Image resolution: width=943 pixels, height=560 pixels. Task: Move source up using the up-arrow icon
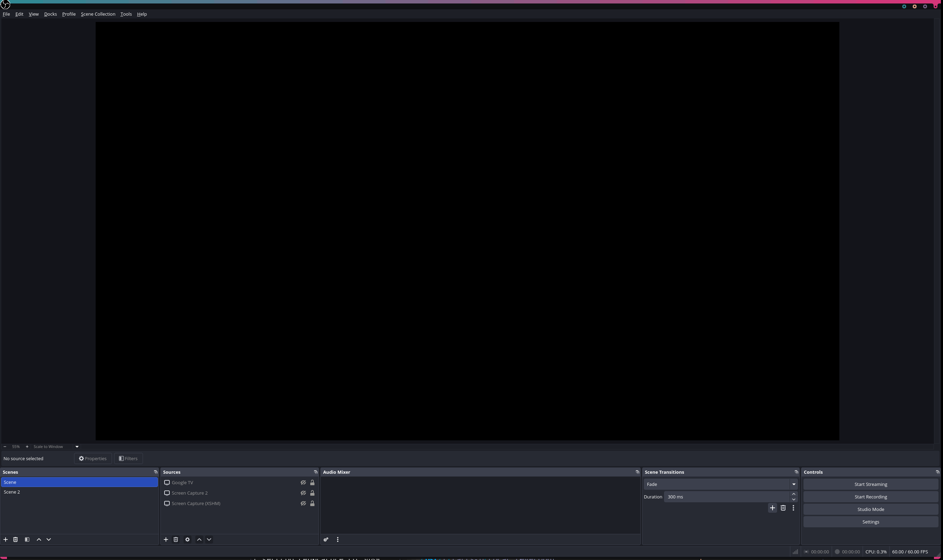coord(199,539)
